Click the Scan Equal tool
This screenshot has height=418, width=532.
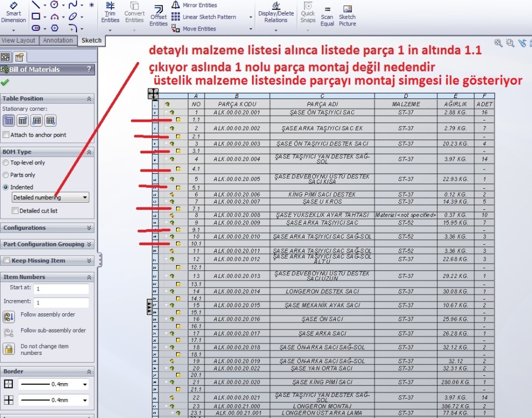coord(327,16)
